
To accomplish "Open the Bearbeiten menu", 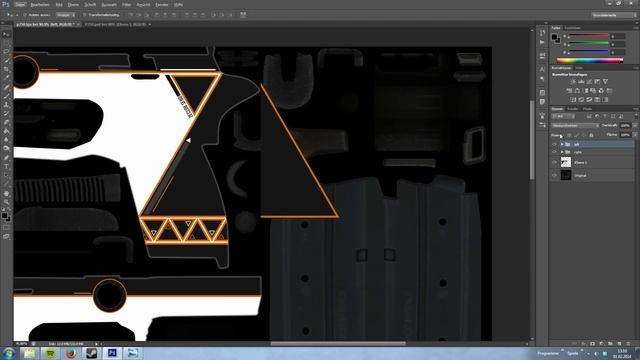I will tap(40, 4).
